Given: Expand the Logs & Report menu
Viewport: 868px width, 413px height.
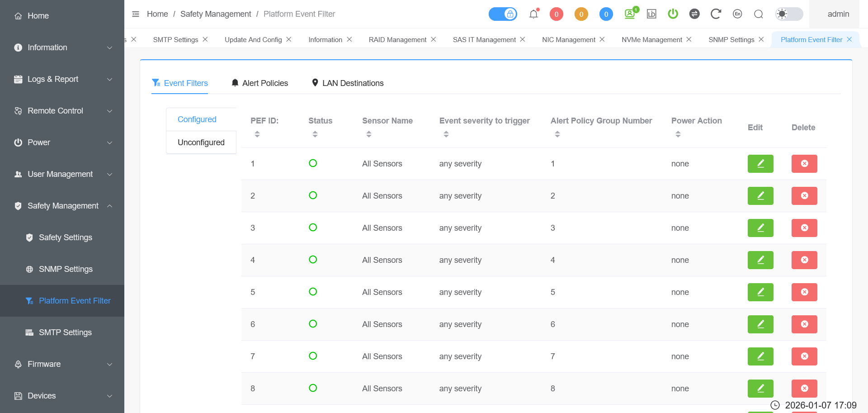Looking at the screenshot, I should (62, 79).
